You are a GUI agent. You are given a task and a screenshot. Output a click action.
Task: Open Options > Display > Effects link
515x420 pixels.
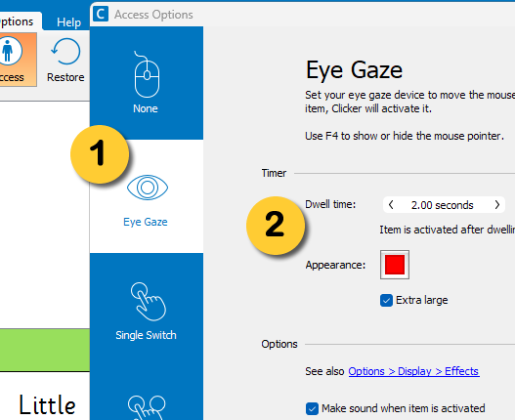[x=413, y=371]
